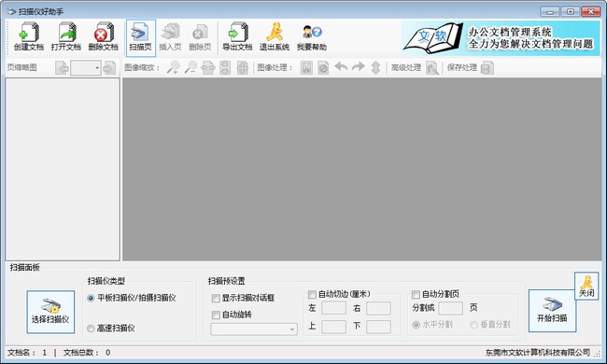Select the 扫描页 scan page tool
Viewport: 607px width, 364px height.
140,37
